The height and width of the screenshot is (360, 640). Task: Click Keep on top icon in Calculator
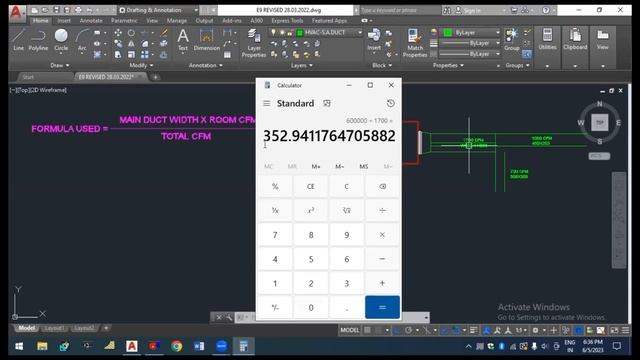327,103
